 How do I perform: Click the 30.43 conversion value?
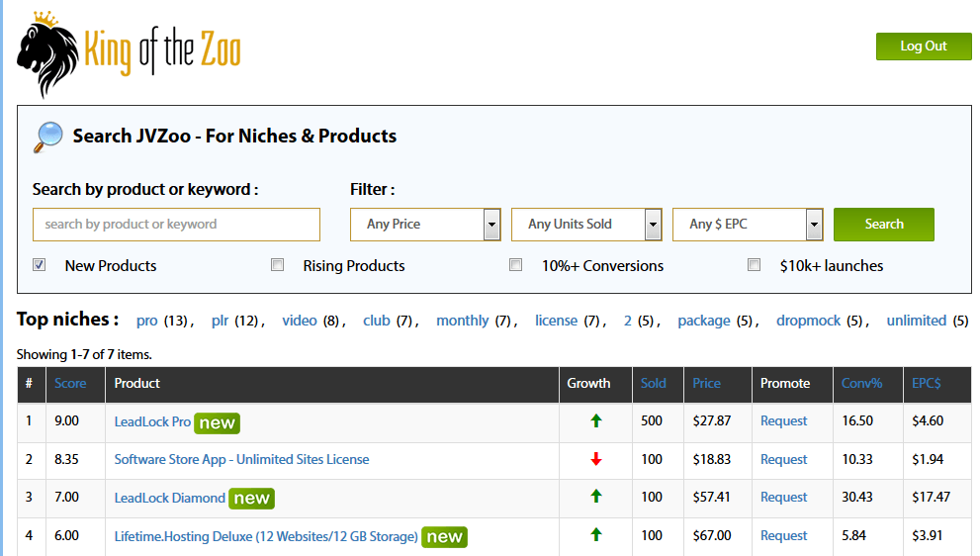(857, 498)
